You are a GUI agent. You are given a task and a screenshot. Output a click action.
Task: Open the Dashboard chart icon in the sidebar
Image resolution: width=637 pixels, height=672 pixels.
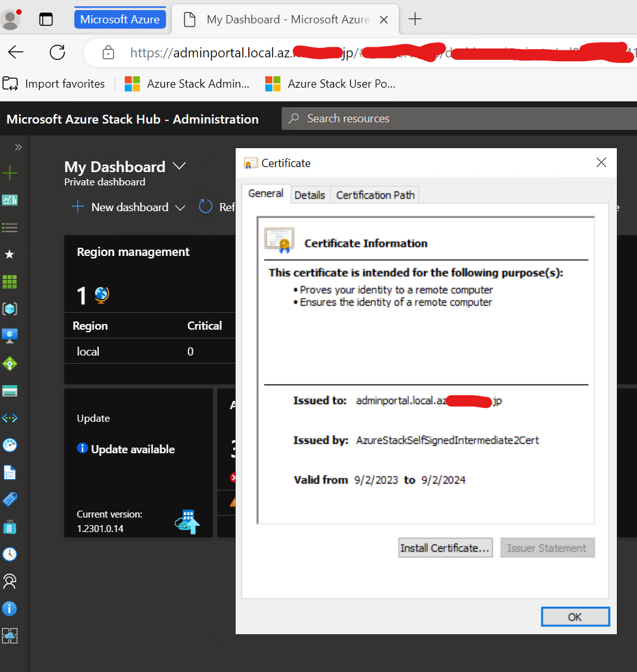pyautogui.click(x=10, y=200)
